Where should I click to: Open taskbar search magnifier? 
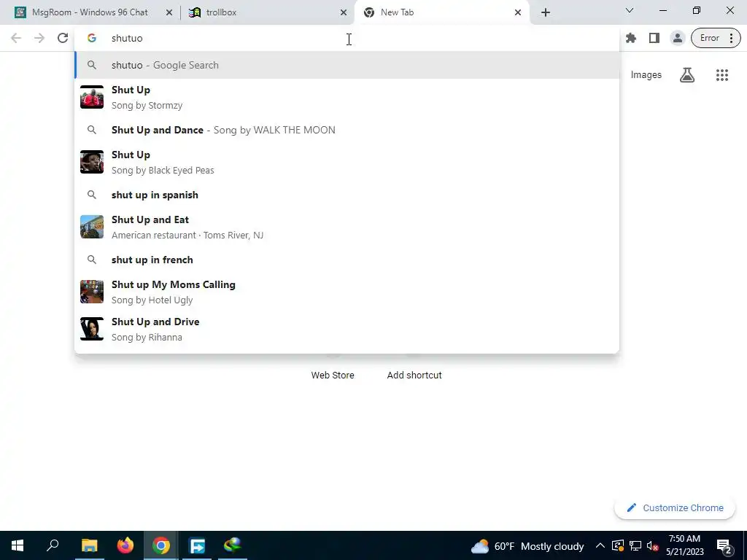pyautogui.click(x=53, y=545)
